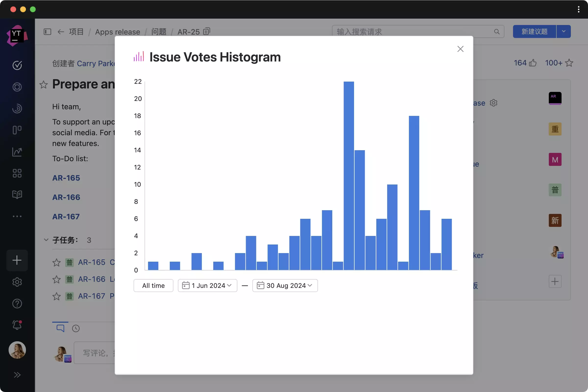Open the start date 1 Jun 2024 dropdown
The image size is (588, 392).
point(207,285)
